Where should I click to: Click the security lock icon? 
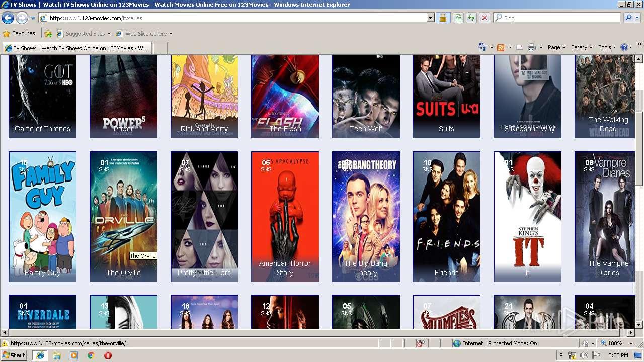[x=443, y=18]
